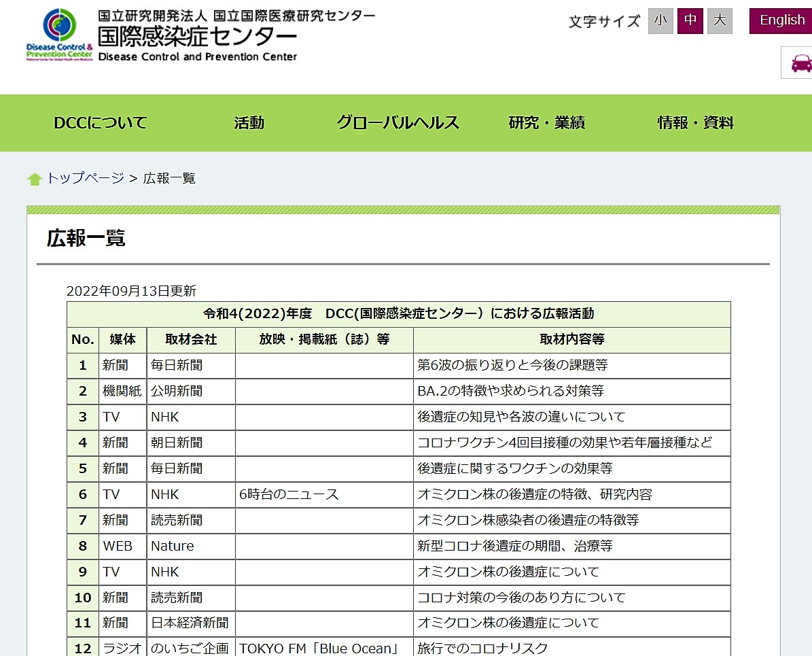Image resolution: width=812 pixels, height=656 pixels.
Task: Switch the site to English
Action: pyautogui.click(x=781, y=20)
